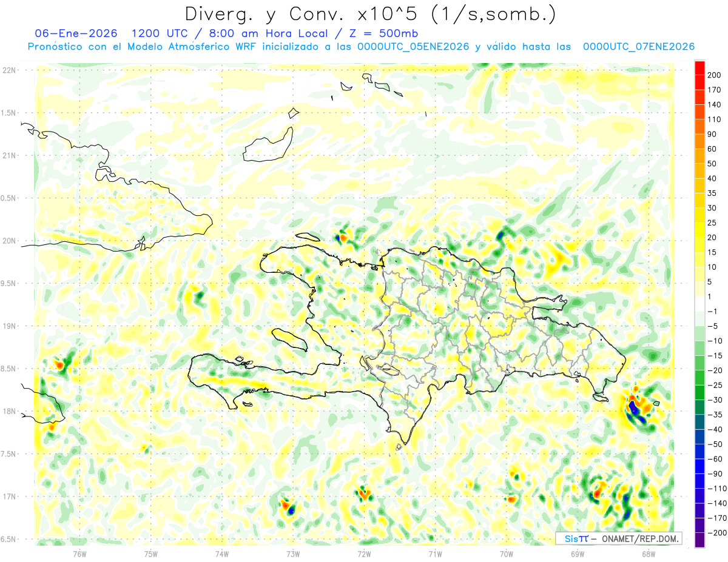728x562 pixels.
Task: Click the positive '25' colorbar value
Action: (x=712, y=223)
